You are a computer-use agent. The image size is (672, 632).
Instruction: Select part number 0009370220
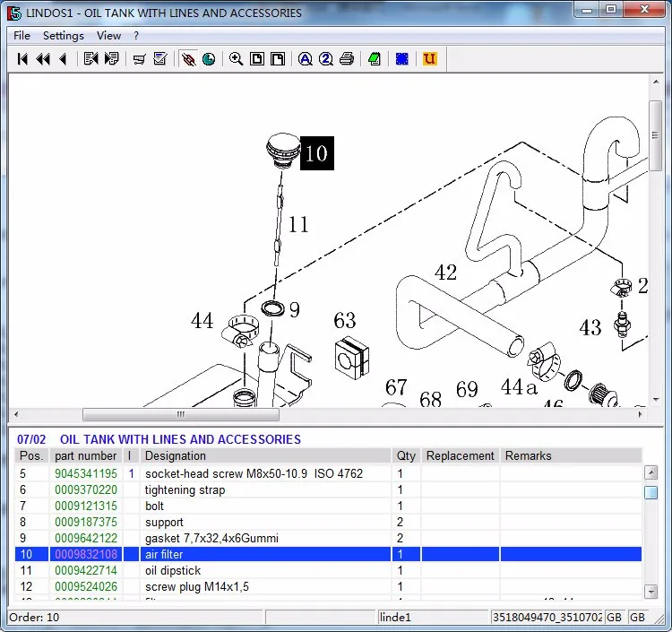click(86, 489)
